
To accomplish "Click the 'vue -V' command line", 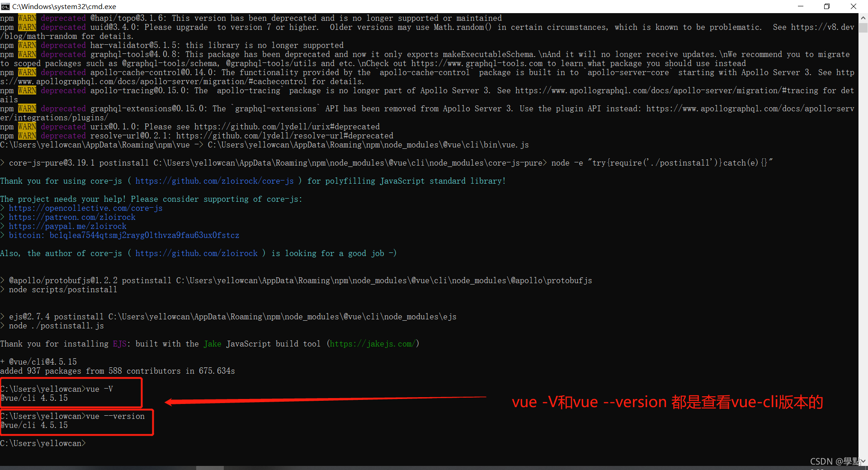I will [57, 389].
